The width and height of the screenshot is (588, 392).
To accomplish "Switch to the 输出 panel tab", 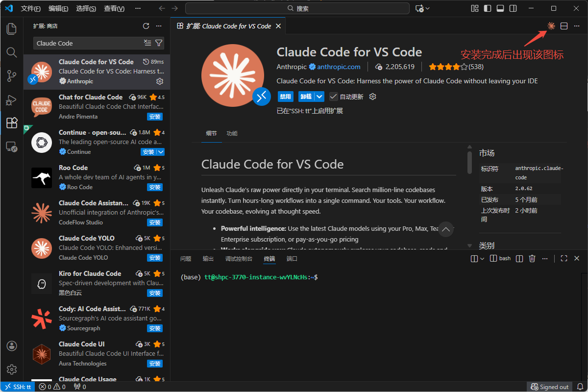I will point(208,258).
